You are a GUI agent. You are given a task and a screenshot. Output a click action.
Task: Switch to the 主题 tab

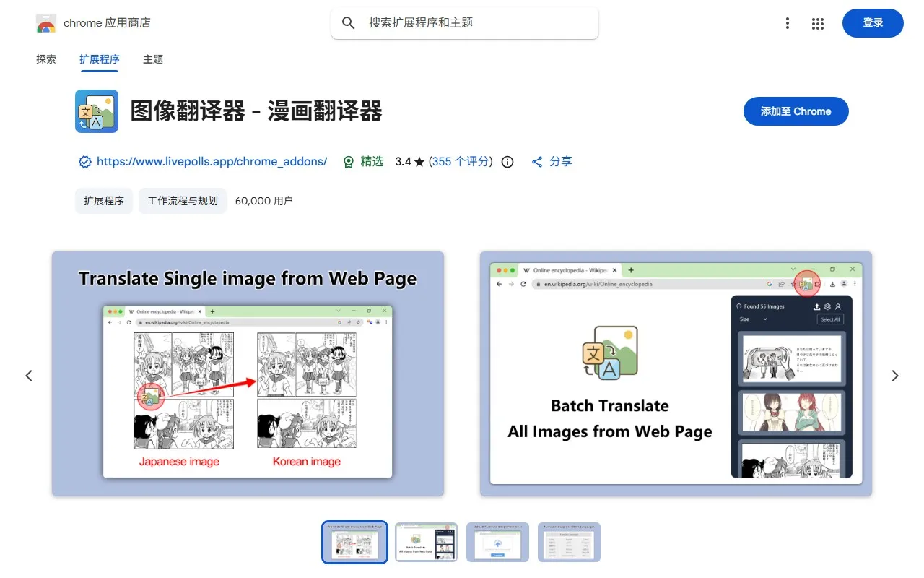[x=152, y=59]
